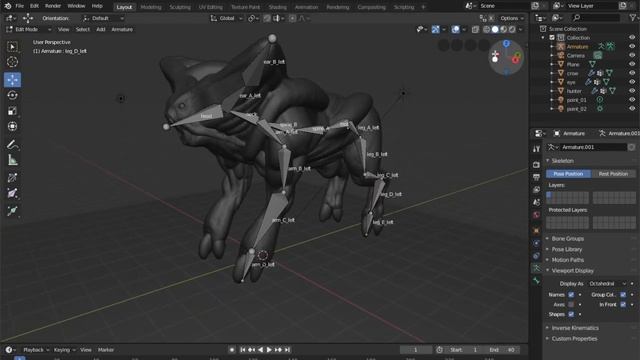Click Marker menu in timeline
Screen dimensions: 640x360
(x=106, y=350)
